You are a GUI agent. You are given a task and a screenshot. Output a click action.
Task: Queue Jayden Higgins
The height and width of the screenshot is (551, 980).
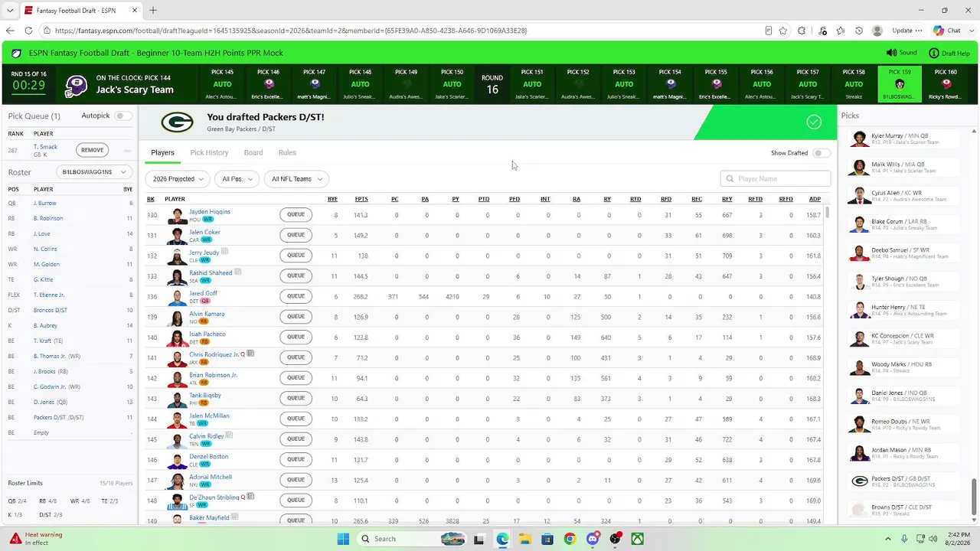click(296, 215)
